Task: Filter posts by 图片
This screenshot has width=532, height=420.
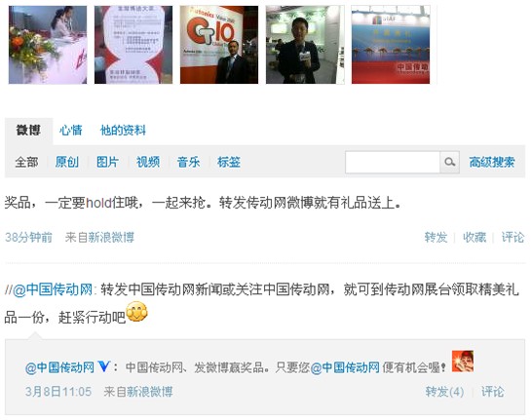Action: tap(107, 162)
